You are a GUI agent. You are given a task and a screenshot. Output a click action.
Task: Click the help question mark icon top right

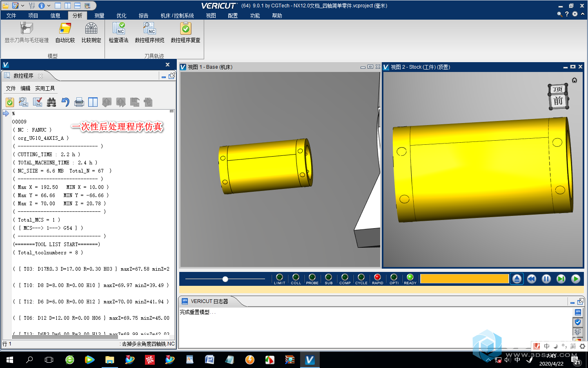pos(567,14)
